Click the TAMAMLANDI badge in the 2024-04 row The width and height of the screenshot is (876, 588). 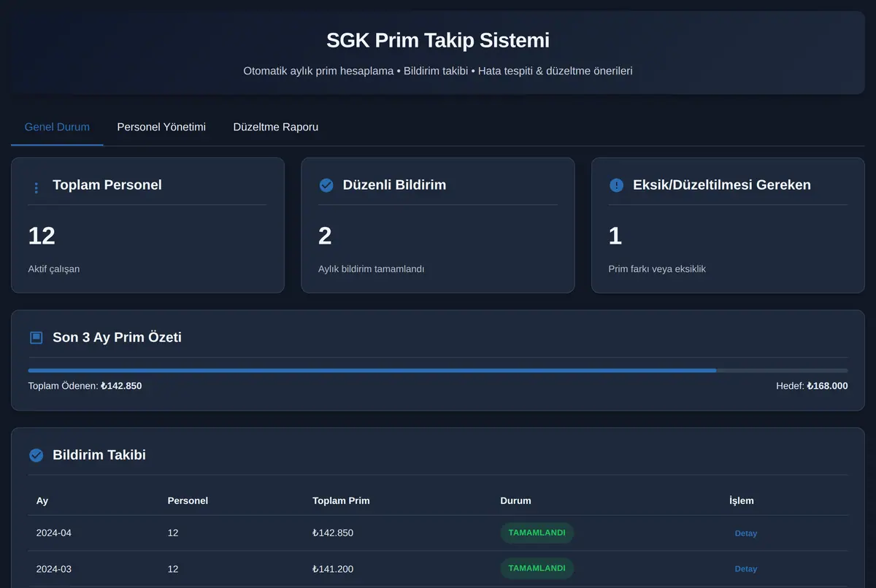click(x=537, y=533)
